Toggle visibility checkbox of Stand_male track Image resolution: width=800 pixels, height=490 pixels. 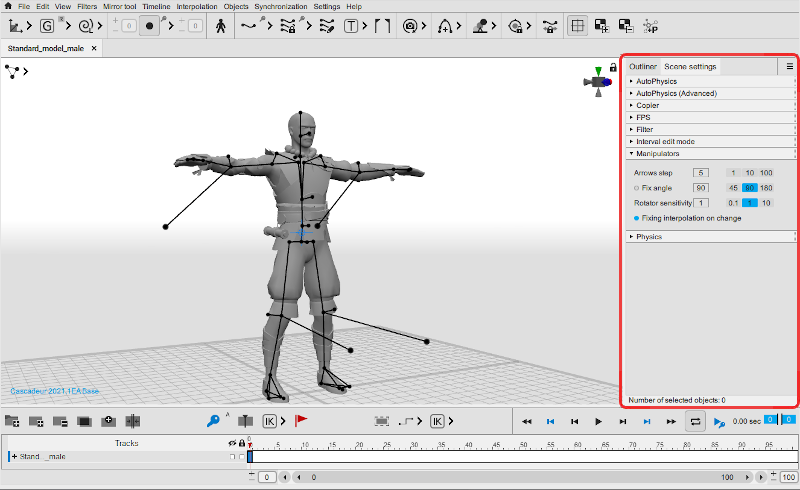point(233,457)
